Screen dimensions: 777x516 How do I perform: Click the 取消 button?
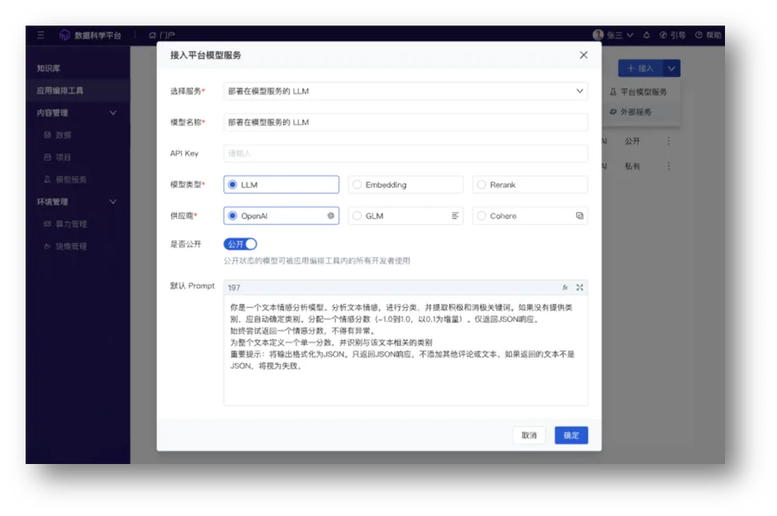(x=529, y=435)
